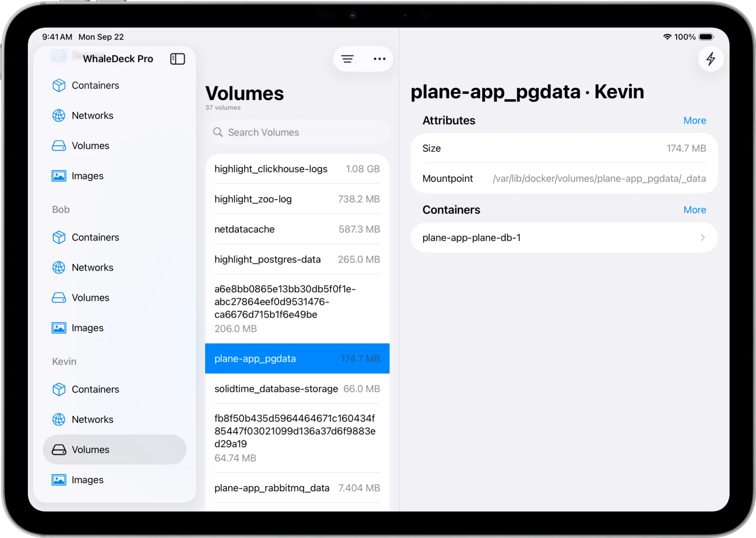Select Volumes under the Bob section
Image resolution: width=756 pixels, height=538 pixels.
click(x=91, y=297)
